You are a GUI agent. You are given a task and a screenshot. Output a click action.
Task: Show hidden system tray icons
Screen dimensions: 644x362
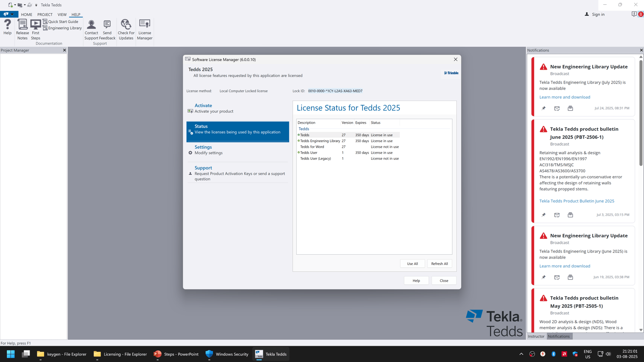[521, 354]
